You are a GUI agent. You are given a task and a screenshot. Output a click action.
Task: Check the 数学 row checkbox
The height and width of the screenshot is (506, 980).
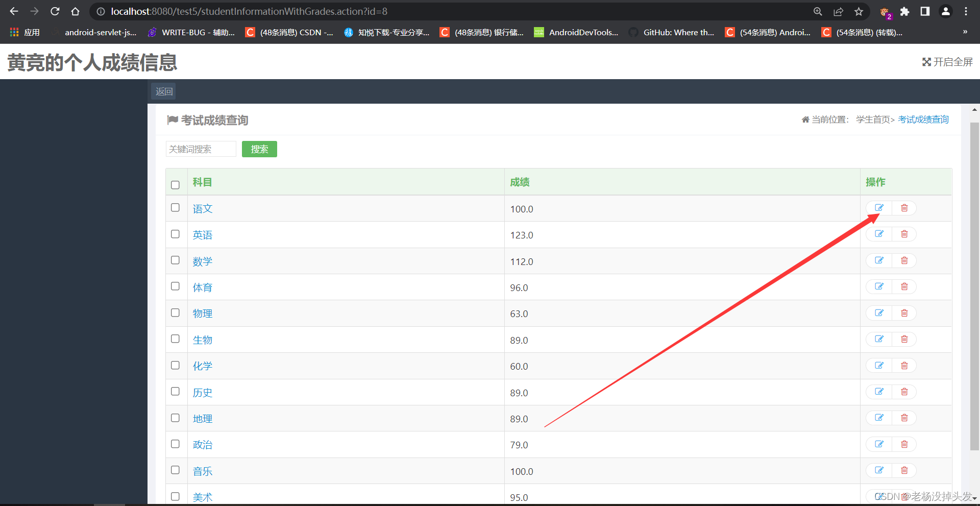(175, 260)
